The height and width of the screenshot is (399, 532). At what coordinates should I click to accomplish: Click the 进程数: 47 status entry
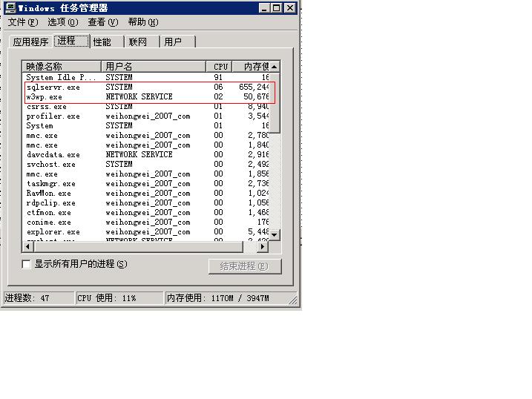(39, 298)
